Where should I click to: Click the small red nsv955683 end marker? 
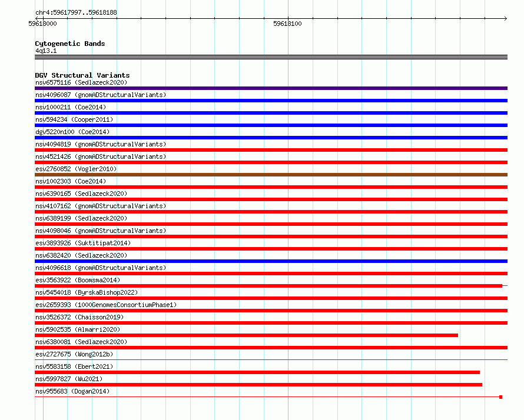pos(500,397)
